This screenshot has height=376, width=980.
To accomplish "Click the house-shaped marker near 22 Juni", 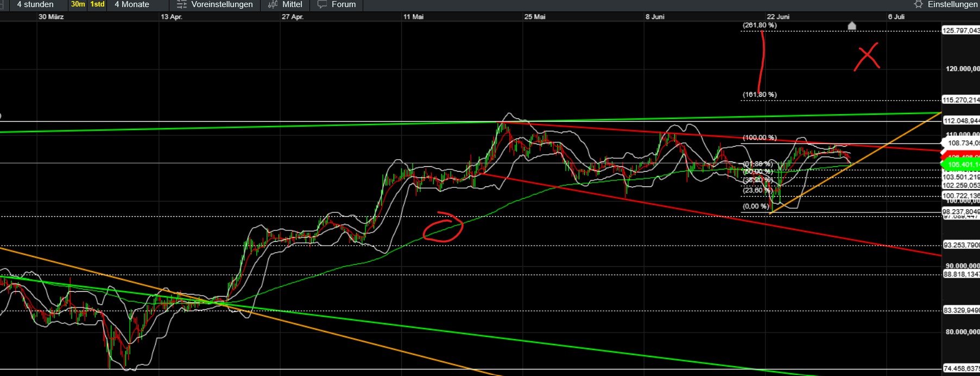I will point(852,26).
